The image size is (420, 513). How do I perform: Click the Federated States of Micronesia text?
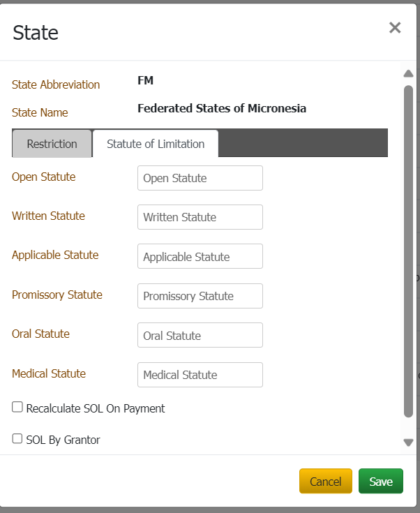tap(222, 108)
